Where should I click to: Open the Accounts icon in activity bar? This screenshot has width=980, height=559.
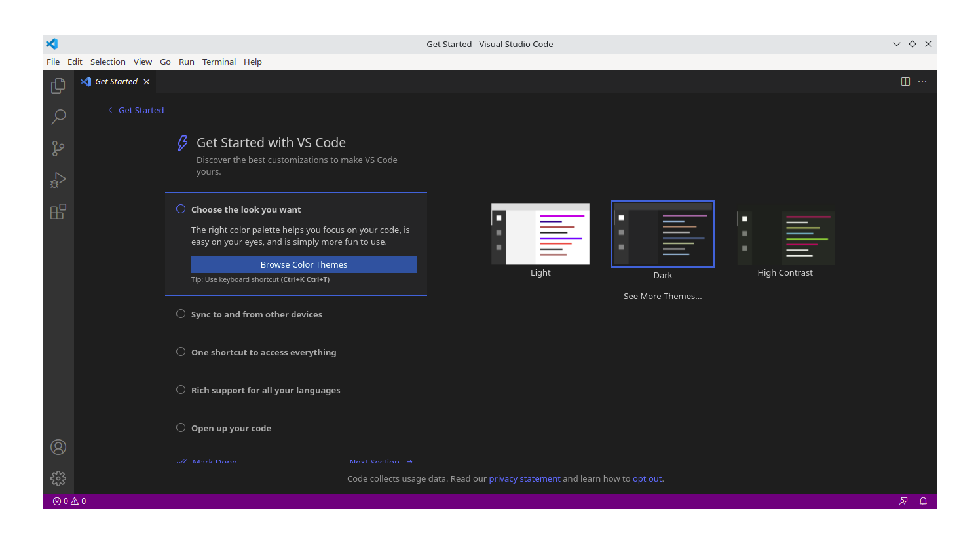[x=58, y=447]
